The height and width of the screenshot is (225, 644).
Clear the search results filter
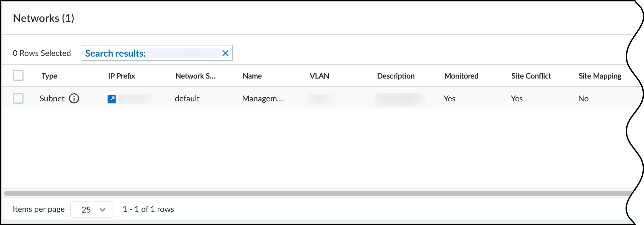pyautogui.click(x=226, y=53)
